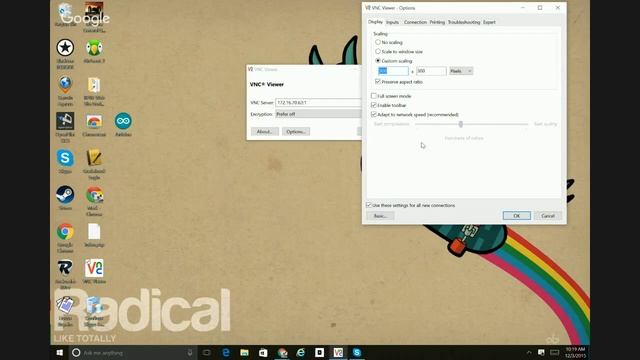Show hidden system tray icons
640x360 pixels.
click(x=529, y=353)
